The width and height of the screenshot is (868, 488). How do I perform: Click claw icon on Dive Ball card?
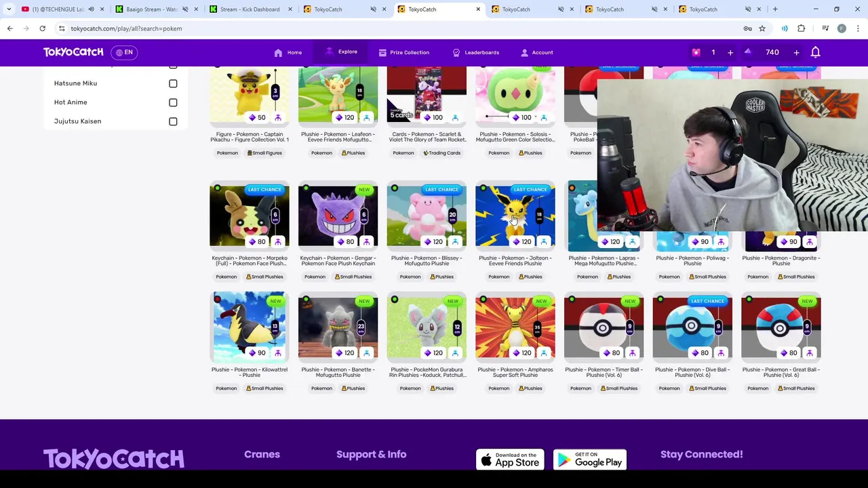point(721,352)
